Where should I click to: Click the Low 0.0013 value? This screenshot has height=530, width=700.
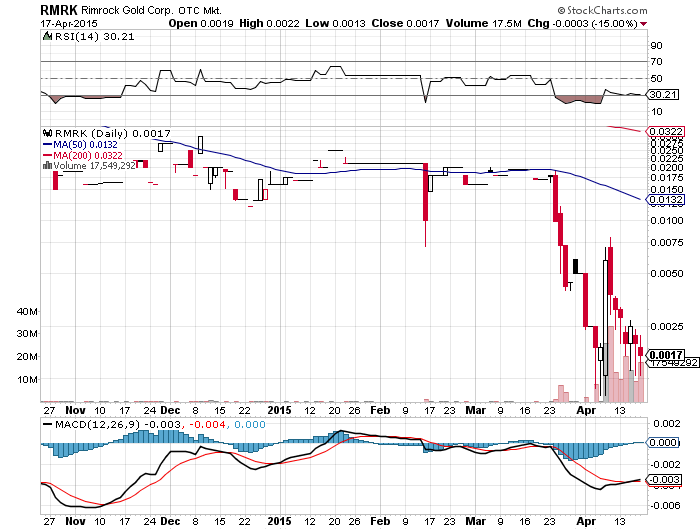coord(335,23)
